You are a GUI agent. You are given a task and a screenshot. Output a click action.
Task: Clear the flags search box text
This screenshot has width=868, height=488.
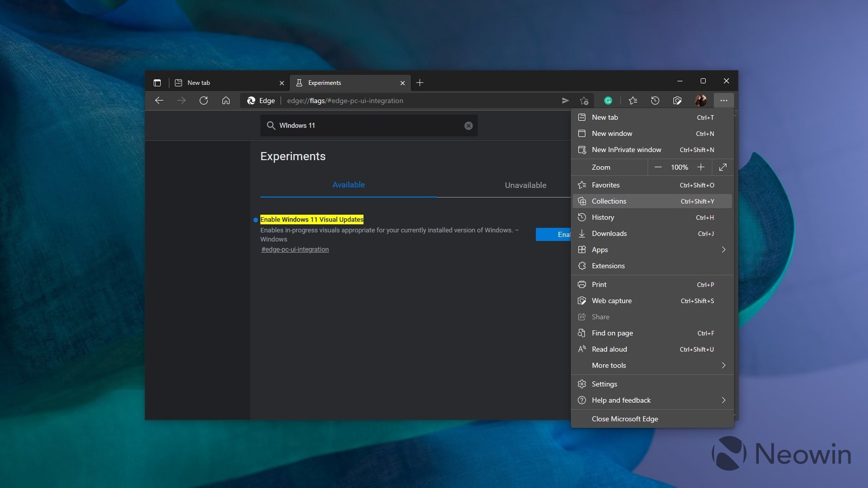coord(469,126)
